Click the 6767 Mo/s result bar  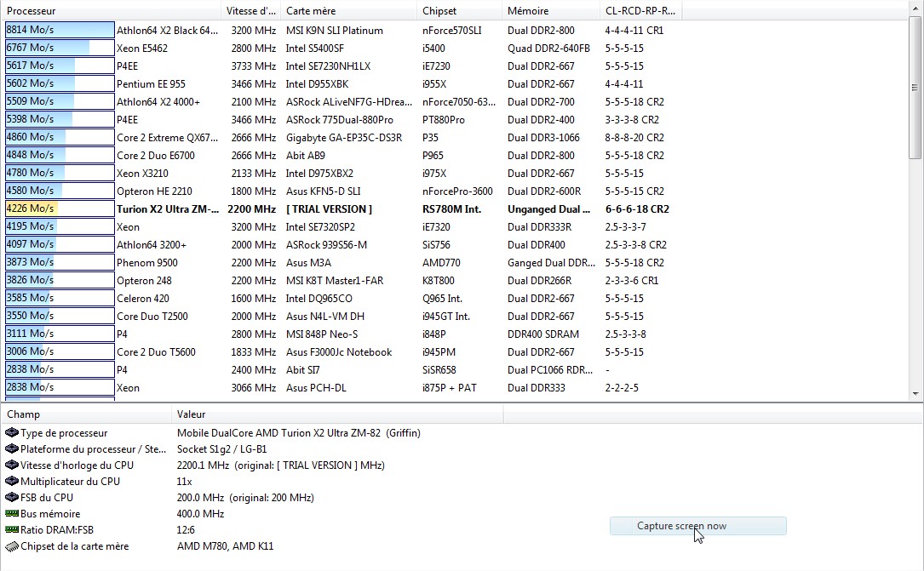tap(60, 48)
